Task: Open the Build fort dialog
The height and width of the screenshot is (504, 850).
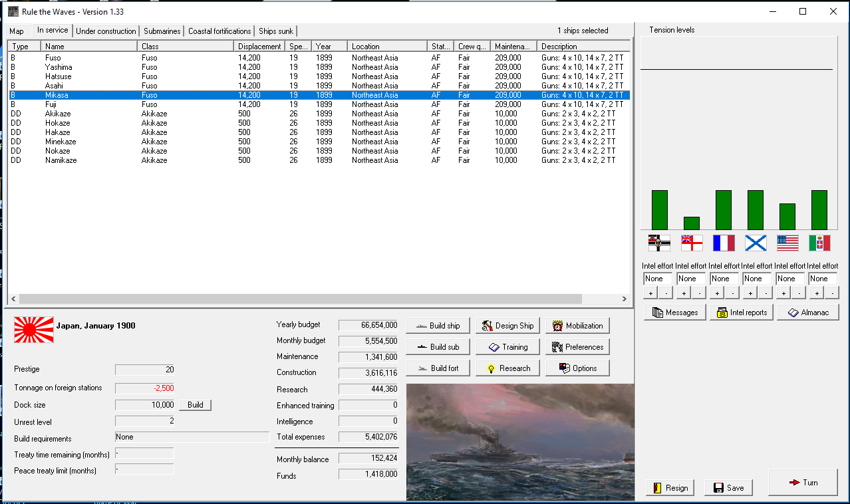Action: 438,368
